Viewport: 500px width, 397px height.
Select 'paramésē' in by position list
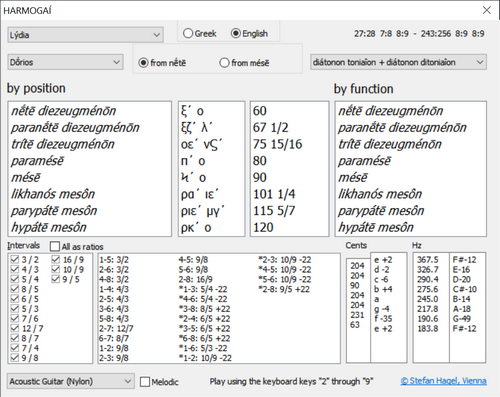point(37,161)
